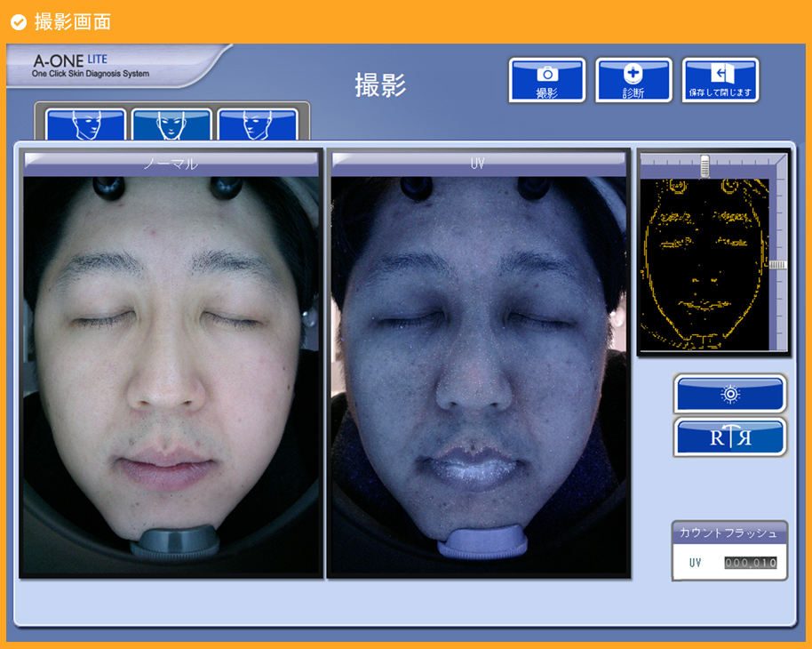
Task: Select the first face-angle tab
Action: tap(85, 124)
